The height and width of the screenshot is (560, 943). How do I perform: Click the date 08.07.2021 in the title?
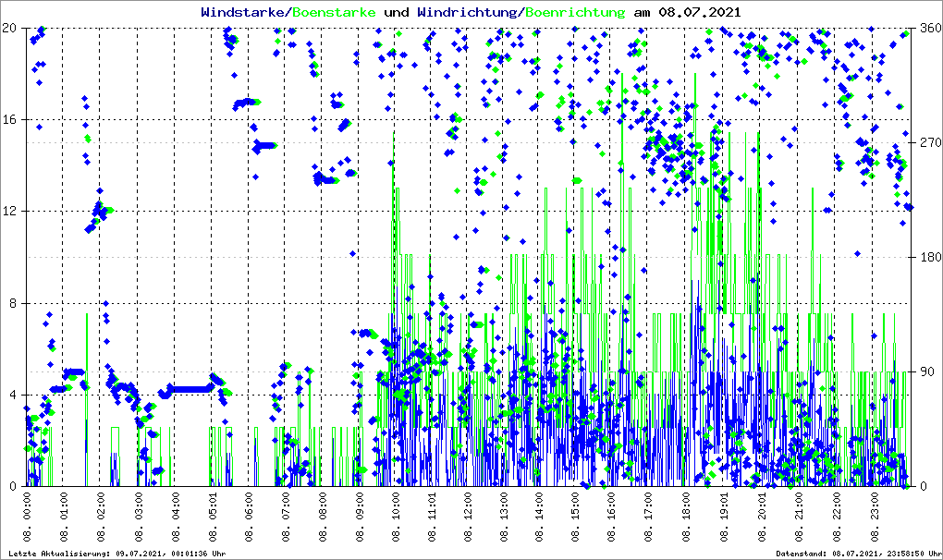coord(700,12)
